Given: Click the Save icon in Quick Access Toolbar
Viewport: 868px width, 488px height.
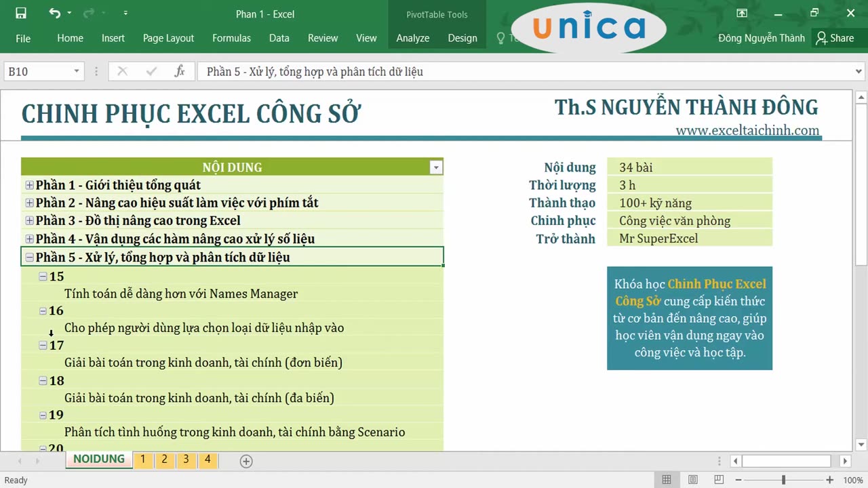Looking at the screenshot, I should click(21, 13).
